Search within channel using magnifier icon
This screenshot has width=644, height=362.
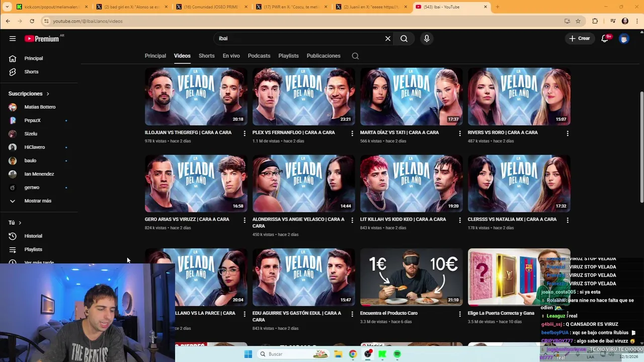click(x=355, y=56)
